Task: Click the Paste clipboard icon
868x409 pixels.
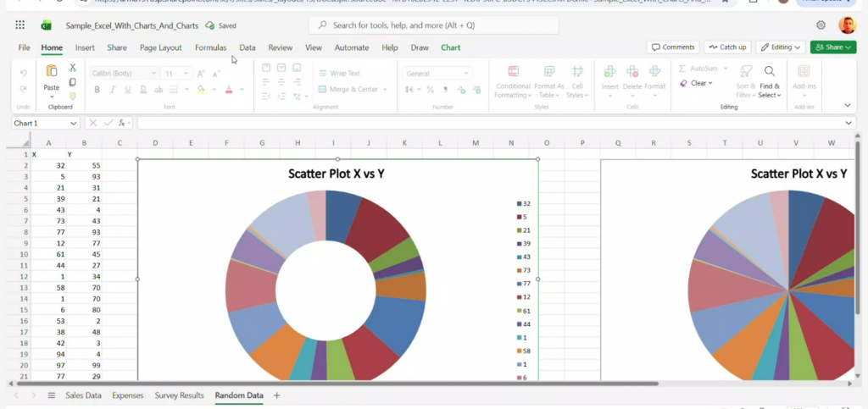Action: 52,71
